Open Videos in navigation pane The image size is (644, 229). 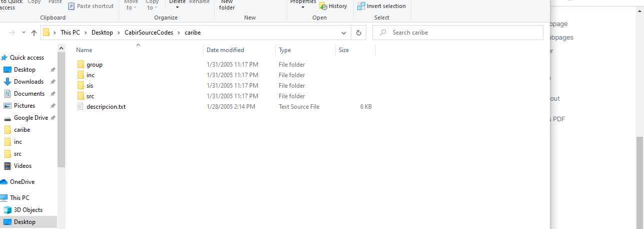coord(23,166)
